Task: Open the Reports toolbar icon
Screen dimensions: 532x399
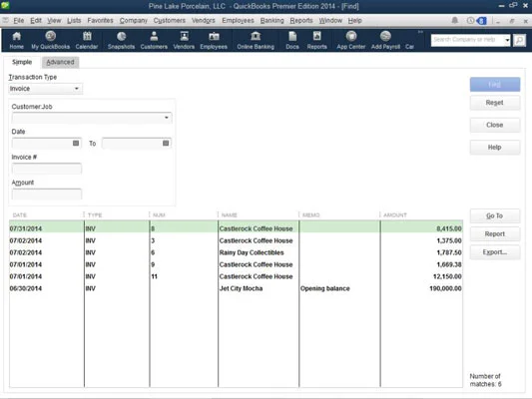Action: (x=316, y=40)
